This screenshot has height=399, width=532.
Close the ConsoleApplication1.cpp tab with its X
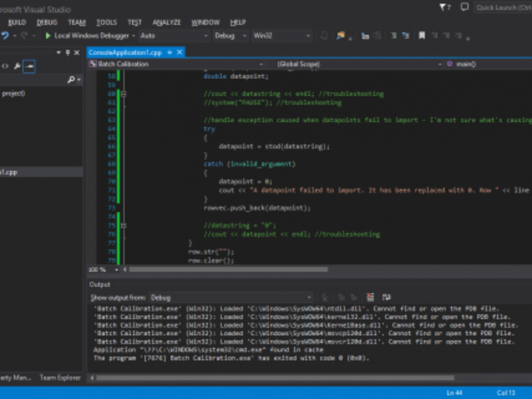pos(180,52)
